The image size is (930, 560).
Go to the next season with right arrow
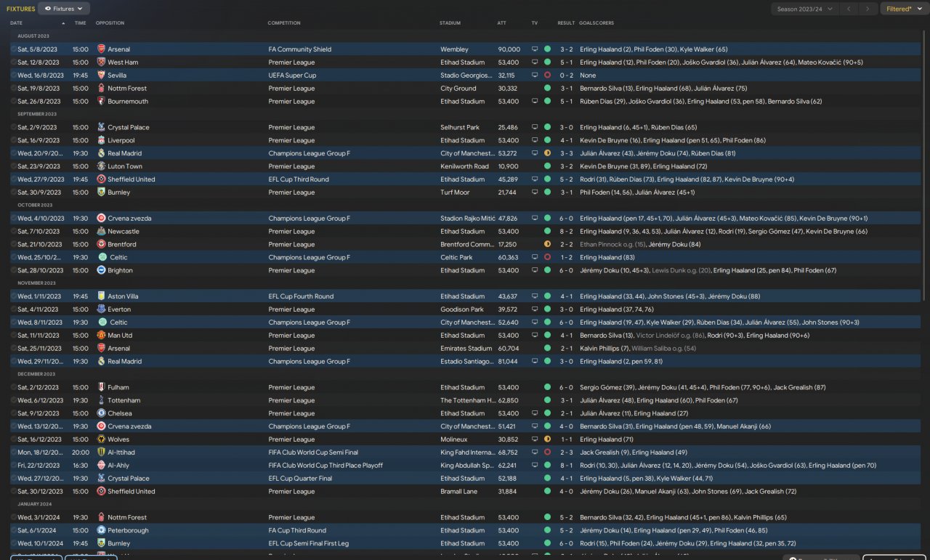coord(867,9)
